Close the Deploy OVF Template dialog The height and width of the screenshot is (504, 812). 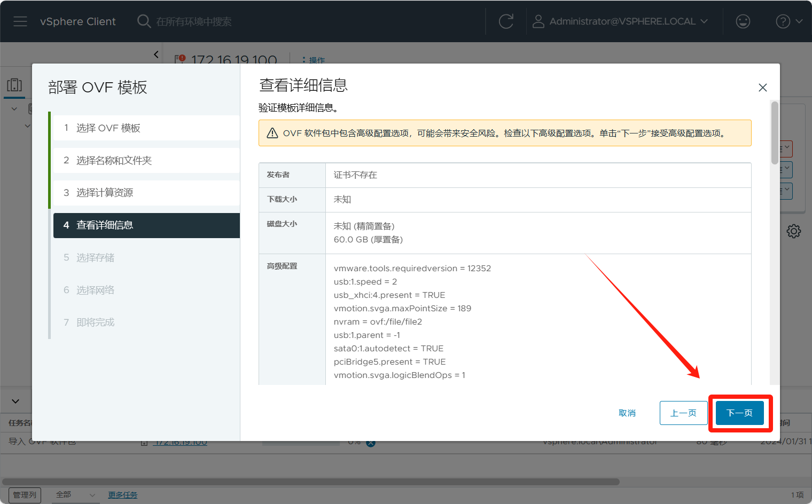(x=762, y=88)
